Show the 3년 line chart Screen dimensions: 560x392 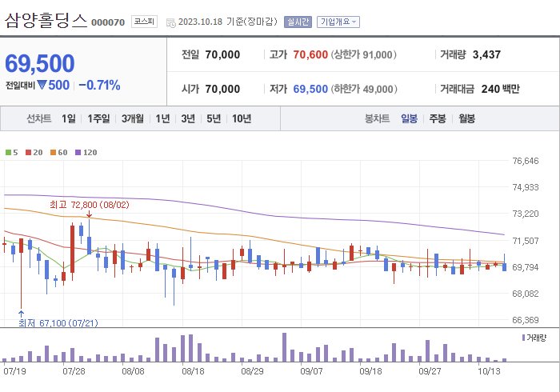(188, 118)
